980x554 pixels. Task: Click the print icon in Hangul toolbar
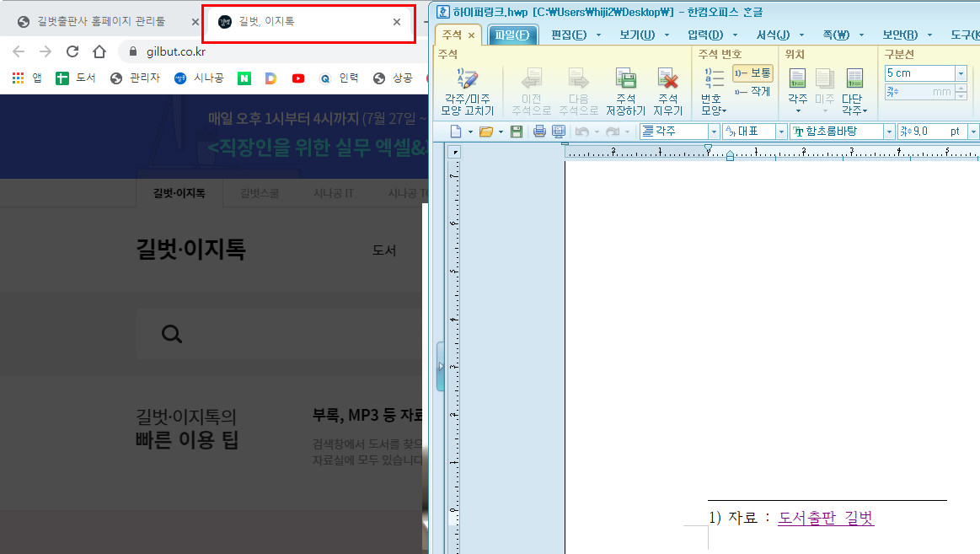[x=539, y=132]
